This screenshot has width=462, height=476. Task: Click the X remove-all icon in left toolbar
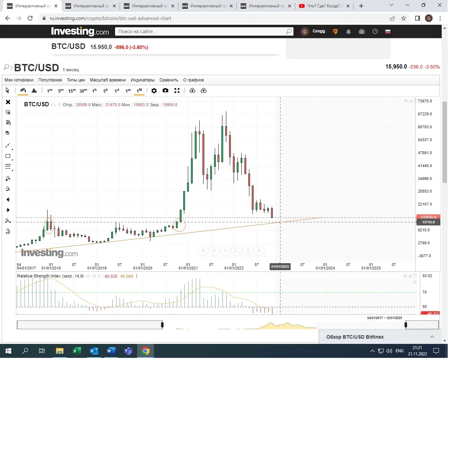(x=8, y=102)
